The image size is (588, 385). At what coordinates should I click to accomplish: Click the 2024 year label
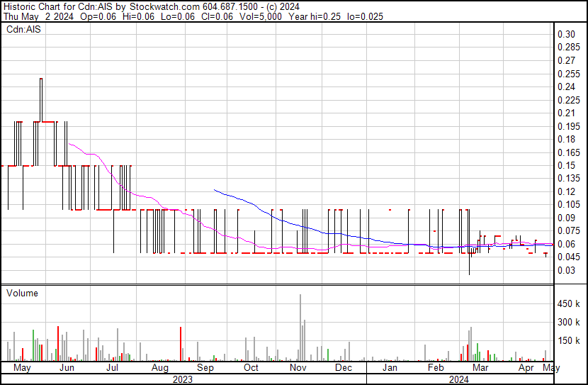458,379
